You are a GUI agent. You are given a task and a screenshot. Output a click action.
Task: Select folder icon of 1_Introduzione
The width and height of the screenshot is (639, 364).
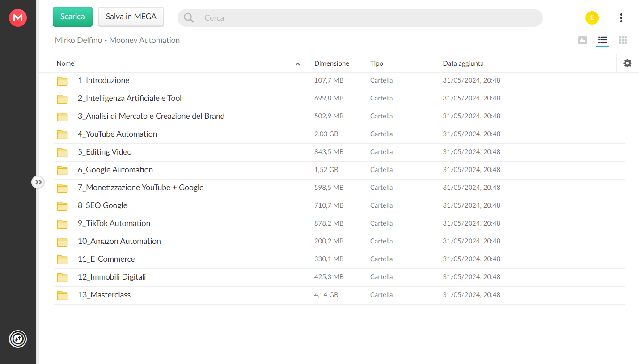(x=62, y=81)
